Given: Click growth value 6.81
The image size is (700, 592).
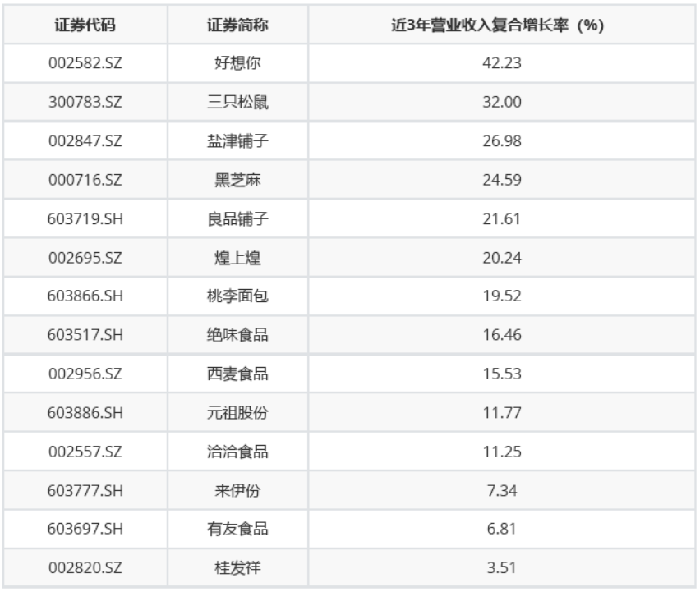Looking at the screenshot, I should coord(502,529).
